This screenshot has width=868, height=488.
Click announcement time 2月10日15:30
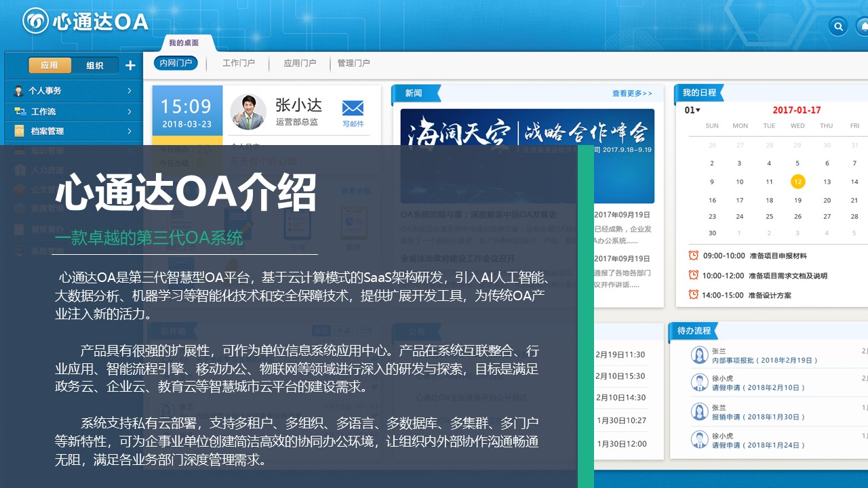pyautogui.click(x=620, y=376)
